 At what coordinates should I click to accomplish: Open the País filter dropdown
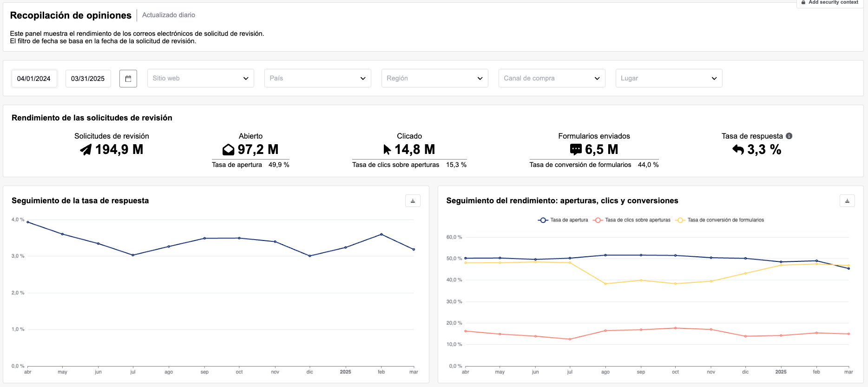click(318, 78)
